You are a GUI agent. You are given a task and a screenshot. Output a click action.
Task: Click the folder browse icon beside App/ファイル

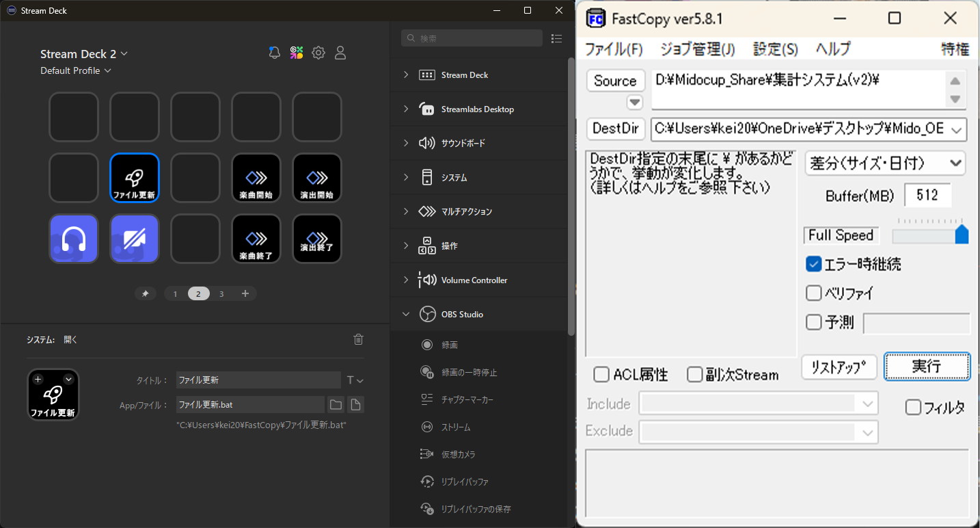(336, 404)
